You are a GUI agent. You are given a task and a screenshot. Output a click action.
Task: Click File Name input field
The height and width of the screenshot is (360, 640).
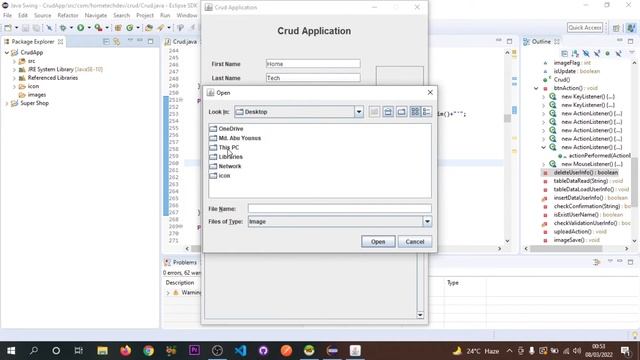(340, 209)
